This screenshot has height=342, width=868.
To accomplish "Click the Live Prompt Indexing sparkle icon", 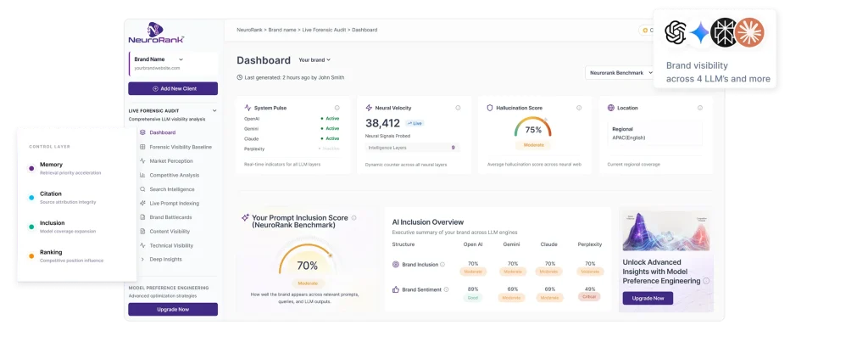I will tap(142, 204).
